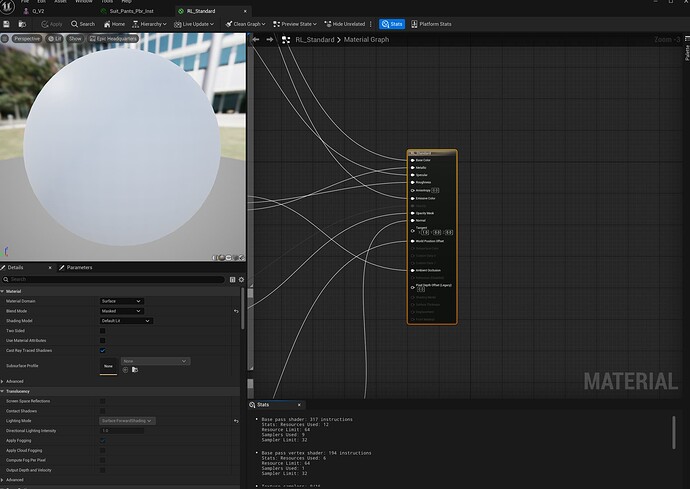Screen dimensions: 690x489
Task: Open viewport options menu in preview corner
Action: point(5,39)
